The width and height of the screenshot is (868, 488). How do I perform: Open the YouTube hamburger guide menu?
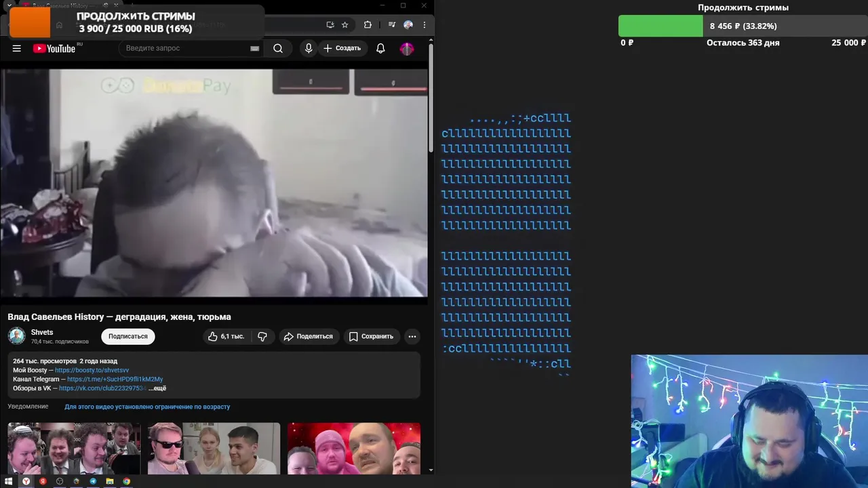[x=17, y=48]
